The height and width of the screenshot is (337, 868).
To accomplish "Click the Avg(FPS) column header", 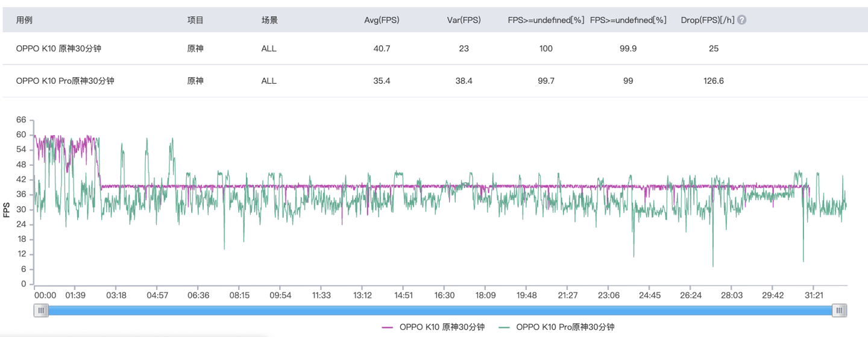I will tap(382, 20).
